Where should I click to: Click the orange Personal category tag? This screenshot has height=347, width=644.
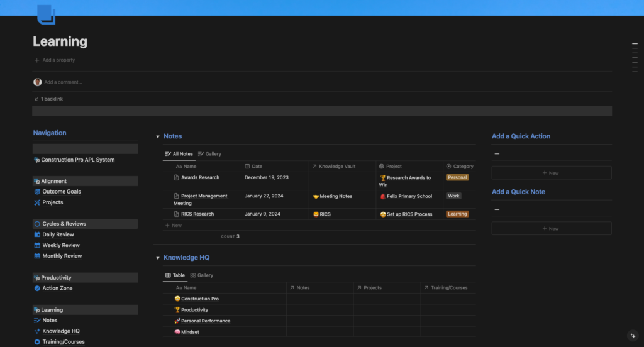point(457,178)
